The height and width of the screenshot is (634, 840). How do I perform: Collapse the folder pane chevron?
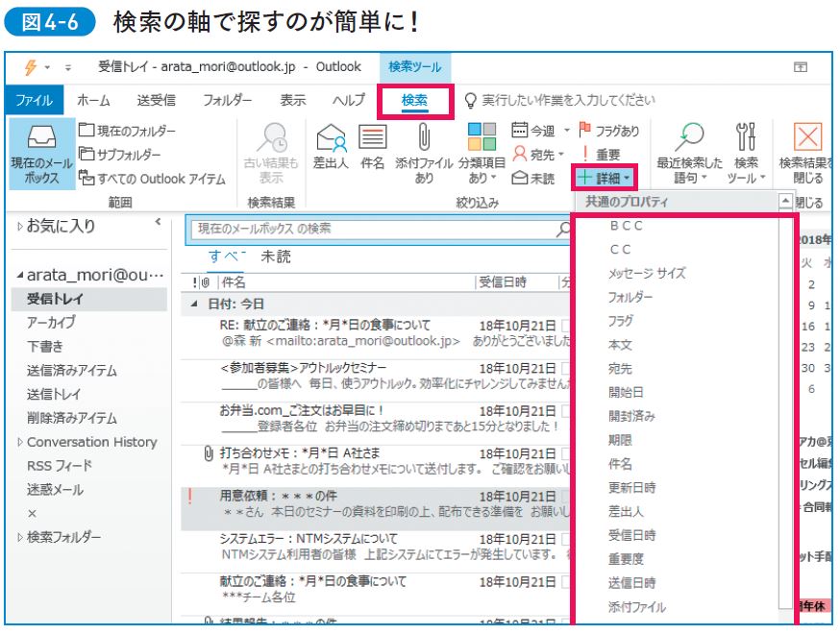click(x=158, y=222)
